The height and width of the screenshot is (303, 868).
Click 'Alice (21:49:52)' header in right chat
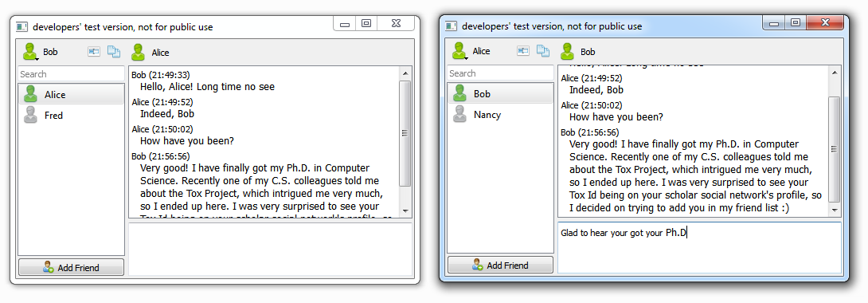[591, 78]
